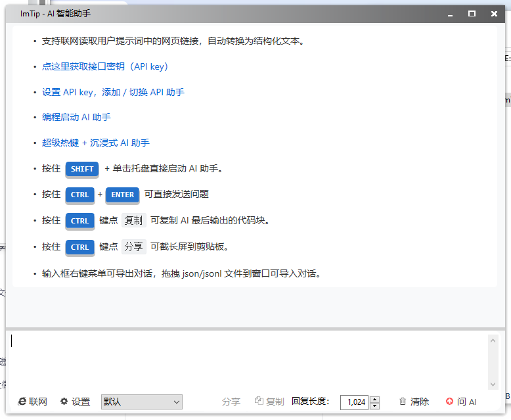
Task: Click the input box scrollbar down arrow
Action: coord(493,385)
